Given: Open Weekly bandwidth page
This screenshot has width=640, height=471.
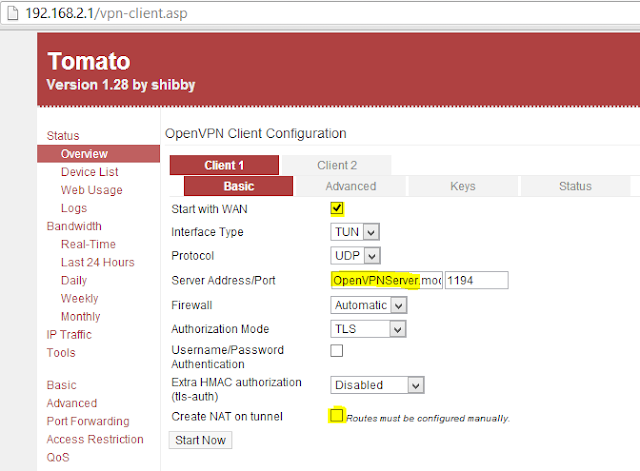Looking at the screenshot, I should [80, 298].
